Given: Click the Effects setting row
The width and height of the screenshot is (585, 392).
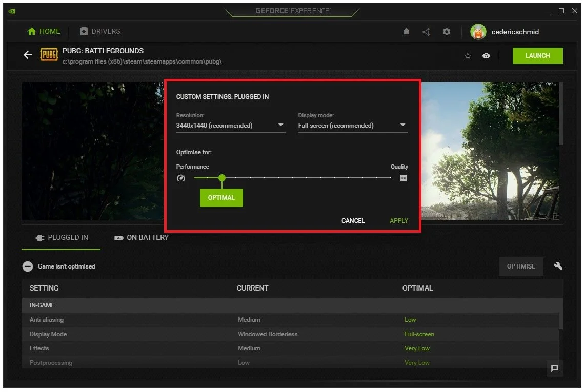Looking at the screenshot, I should pyautogui.click(x=290, y=348).
